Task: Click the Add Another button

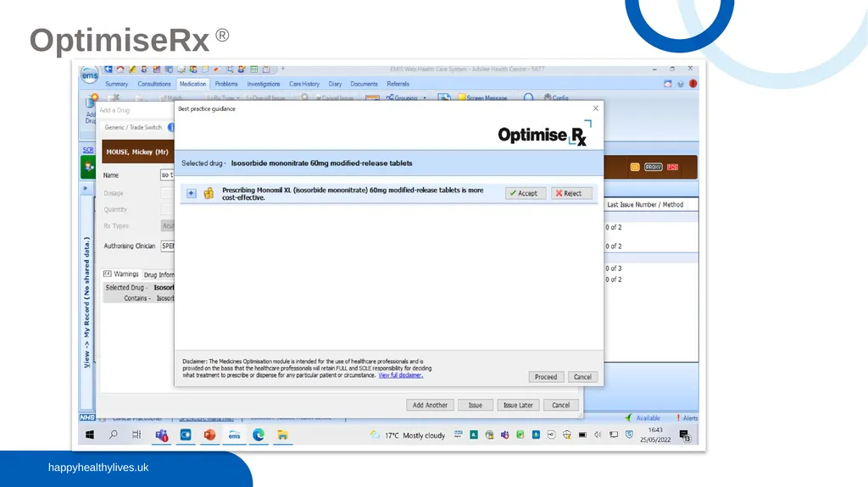Action: (430, 405)
